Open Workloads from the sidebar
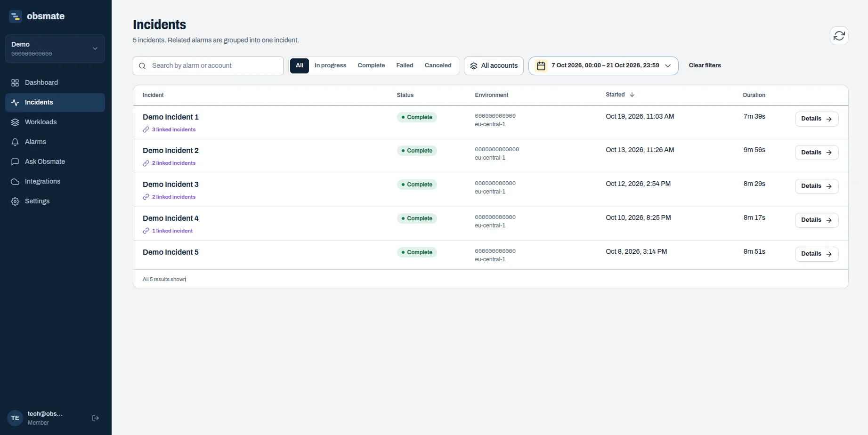 click(x=55, y=122)
